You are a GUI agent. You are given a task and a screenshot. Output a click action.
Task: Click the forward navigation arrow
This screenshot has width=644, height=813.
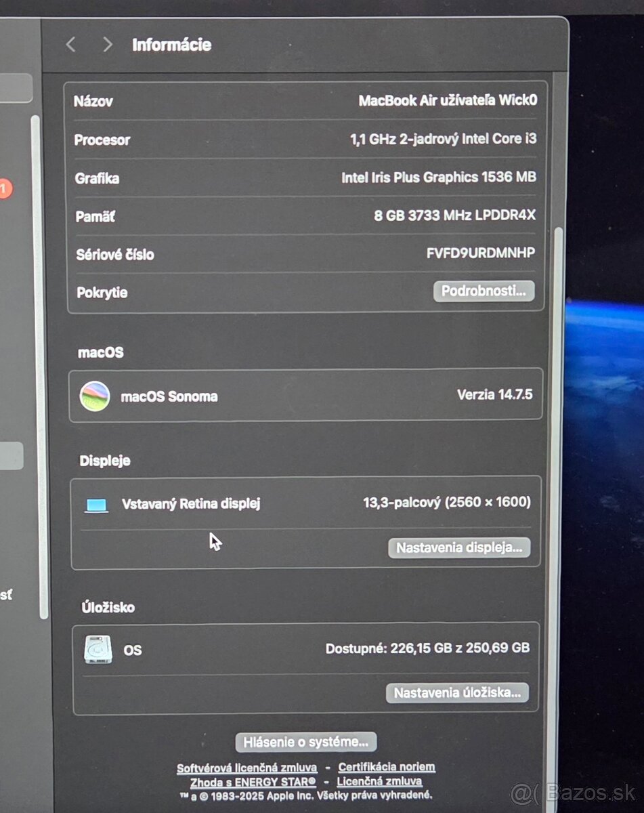(107, 44)
